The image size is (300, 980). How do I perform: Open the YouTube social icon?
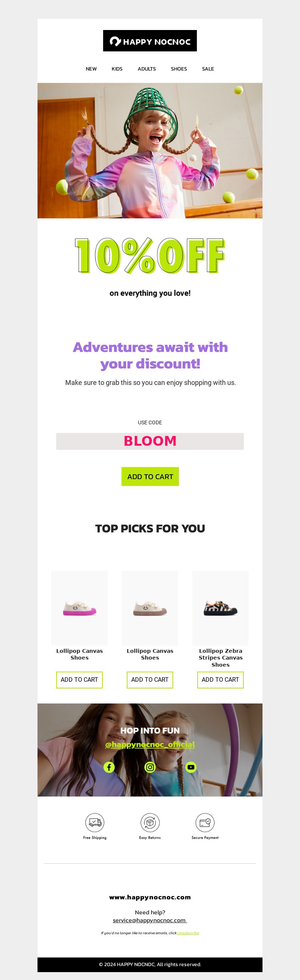tap(191, 767)
